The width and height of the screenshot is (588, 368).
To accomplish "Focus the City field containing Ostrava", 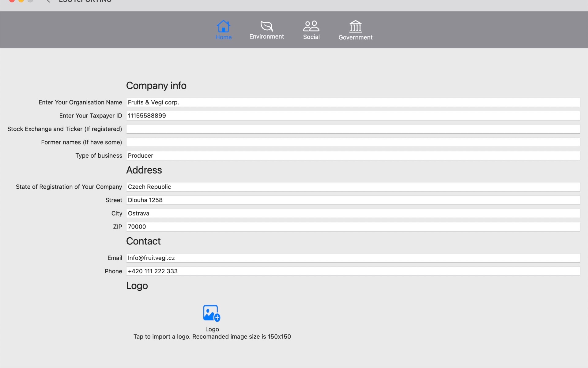I will click(x=353, y=213).
